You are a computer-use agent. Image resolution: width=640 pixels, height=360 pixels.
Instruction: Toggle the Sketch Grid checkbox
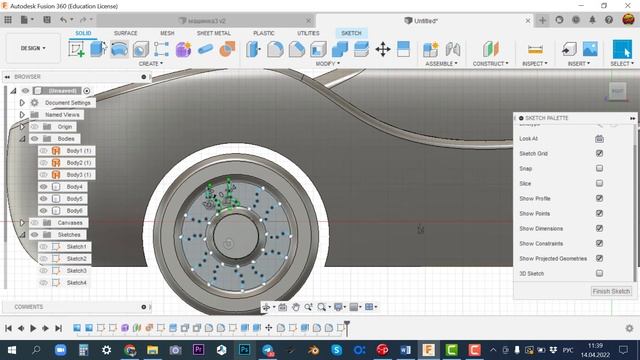[599, 153]
